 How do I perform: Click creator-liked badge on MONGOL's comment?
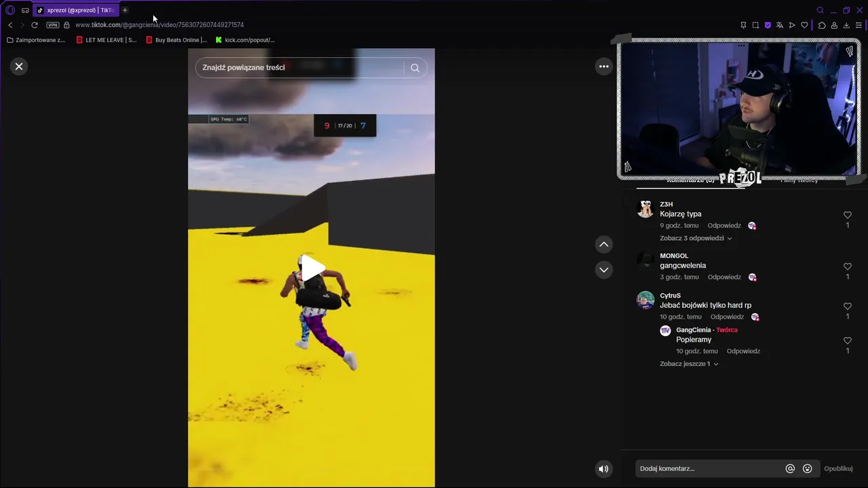click(x=752, y=277)
